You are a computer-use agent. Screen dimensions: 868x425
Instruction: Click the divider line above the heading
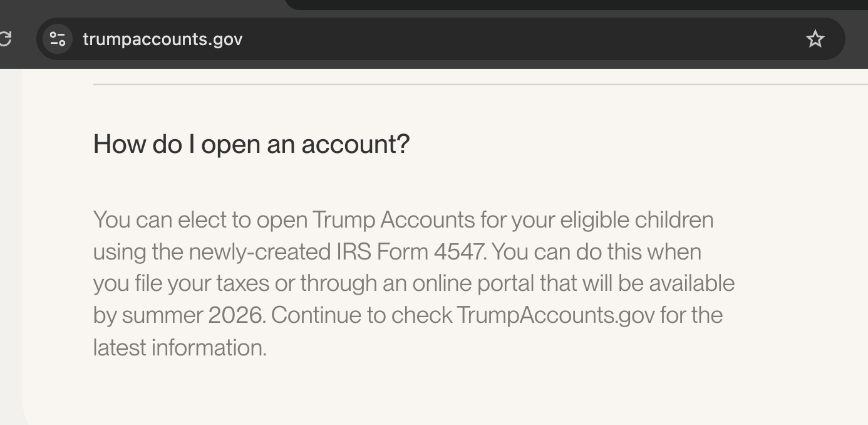coord(438,84)
